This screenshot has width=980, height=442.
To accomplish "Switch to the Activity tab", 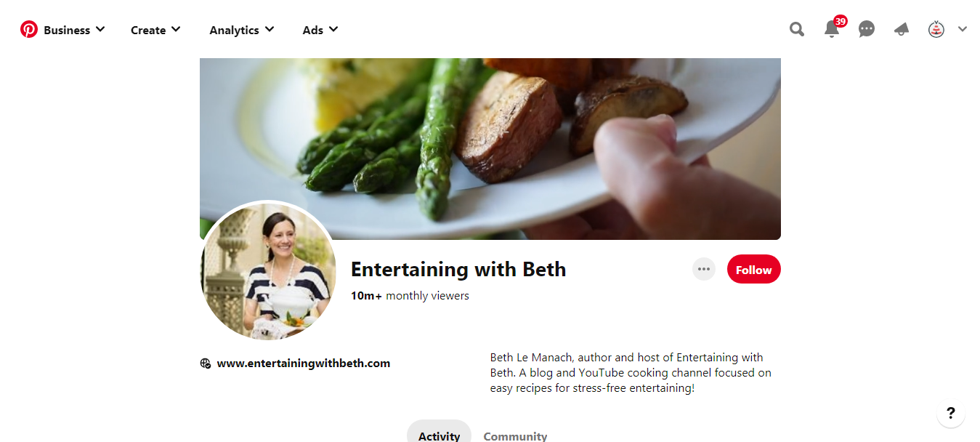I will 439,434.
